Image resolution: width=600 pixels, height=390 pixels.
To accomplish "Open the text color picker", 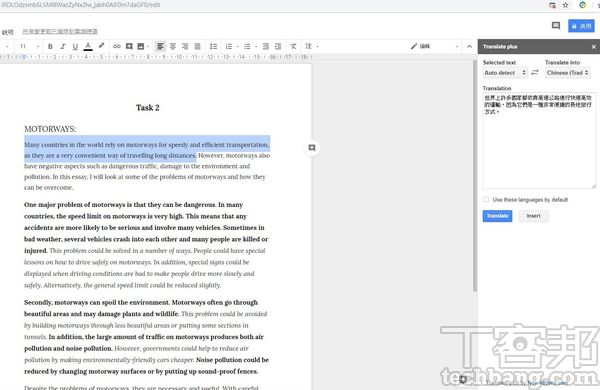I will tap(88, 46).
